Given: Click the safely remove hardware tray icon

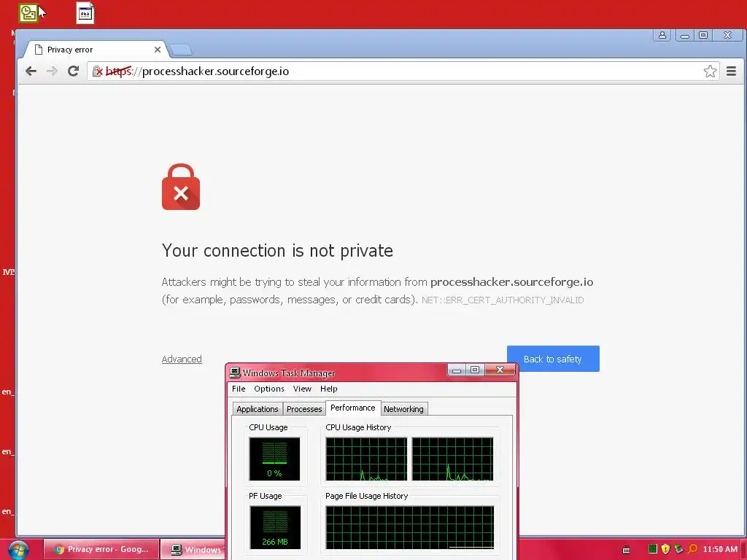Looking at the screenshot, I should tap(679, 549).
